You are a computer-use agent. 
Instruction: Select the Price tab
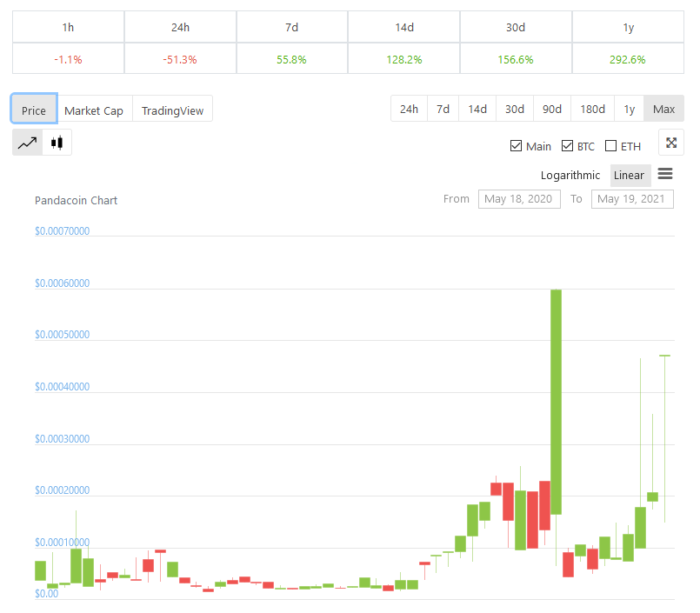pyautogui.click(x=34, y=109)
